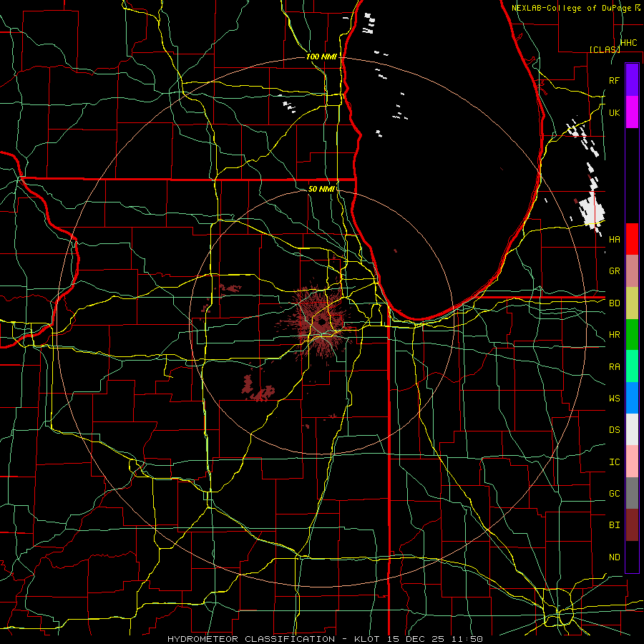Click the ND legend label

pos(614,557)
